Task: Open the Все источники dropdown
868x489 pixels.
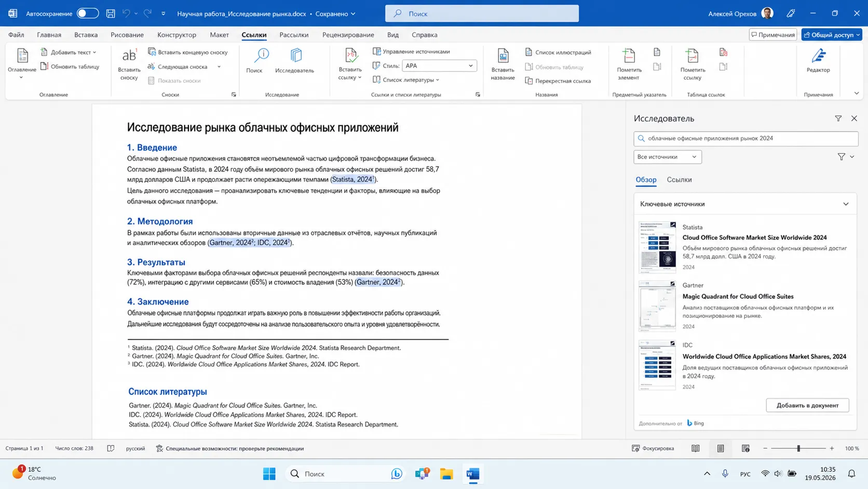Action: (x=667, y=157)
